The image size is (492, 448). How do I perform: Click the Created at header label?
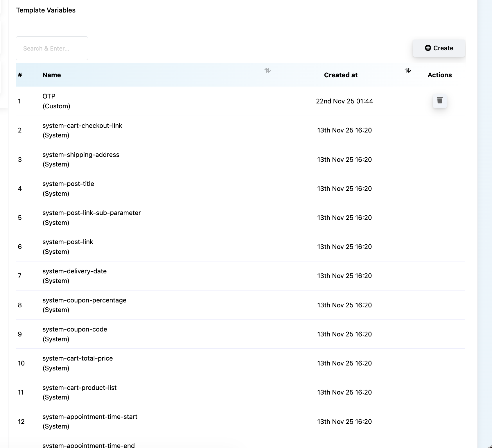(x=340, y=75)
